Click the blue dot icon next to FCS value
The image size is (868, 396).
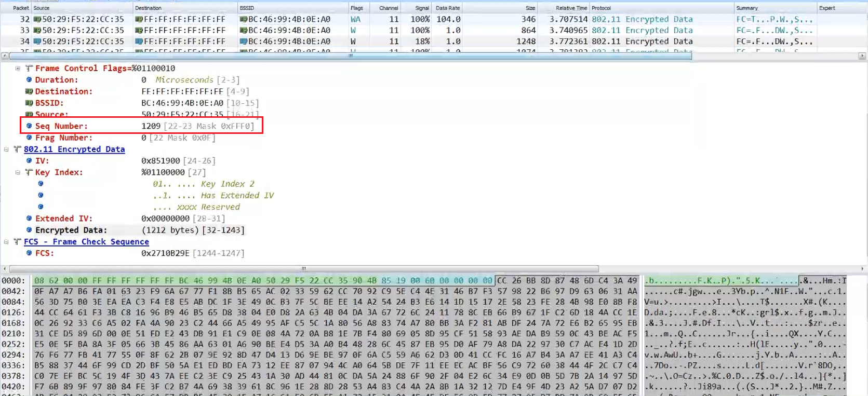29,253
